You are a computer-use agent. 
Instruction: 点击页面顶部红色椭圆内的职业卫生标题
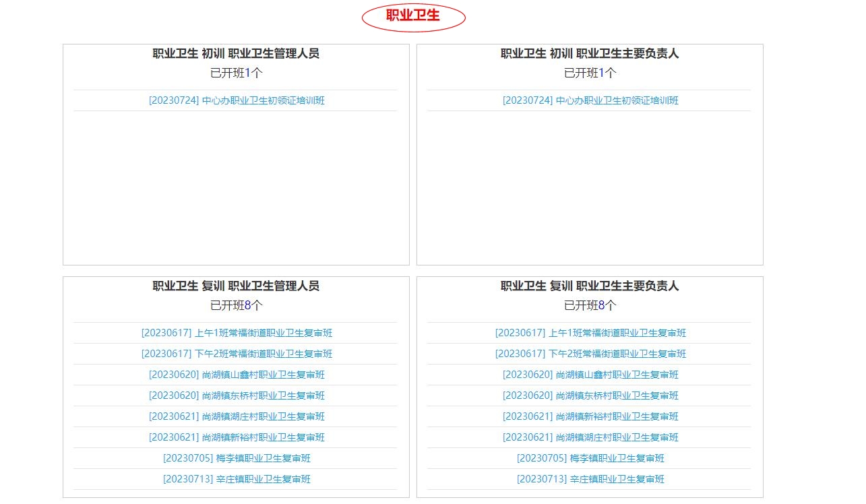coord(413,15)
